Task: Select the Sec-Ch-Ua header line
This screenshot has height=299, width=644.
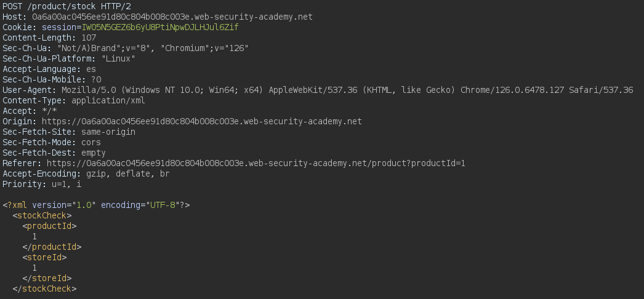Action: point(126,48)
